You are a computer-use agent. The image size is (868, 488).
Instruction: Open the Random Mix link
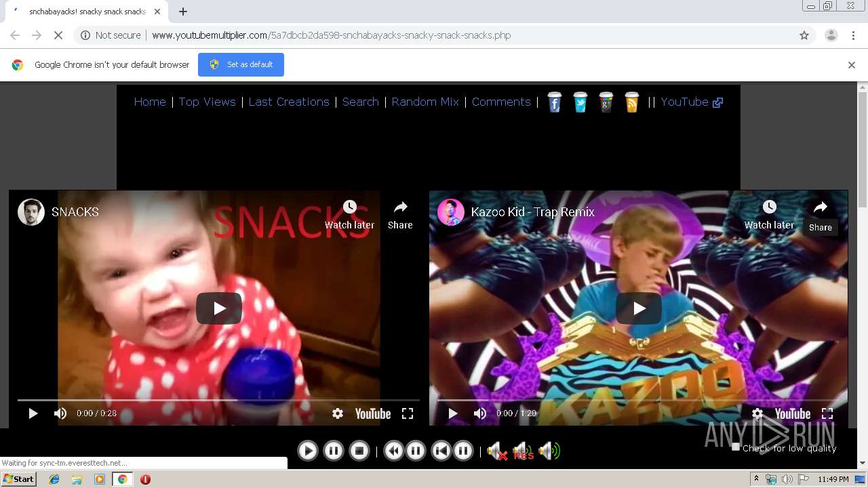(425, 102)
